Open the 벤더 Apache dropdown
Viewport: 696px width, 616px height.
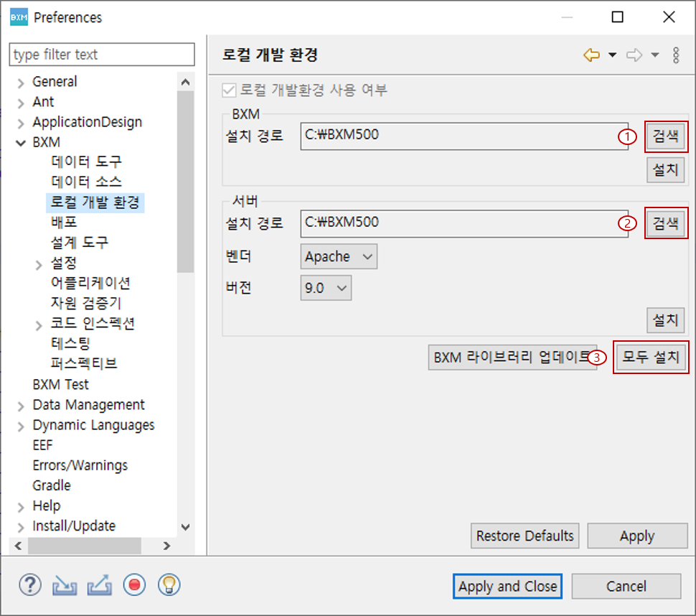tap(339, 256)
